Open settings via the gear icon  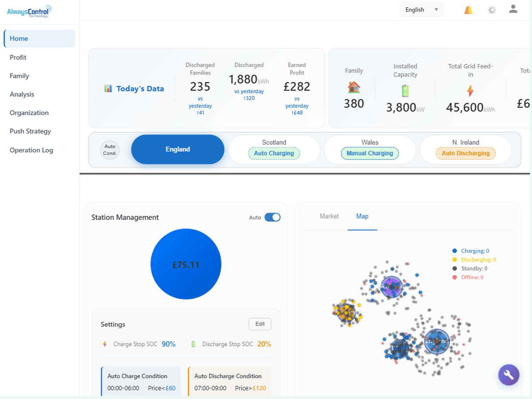point(492,10)
